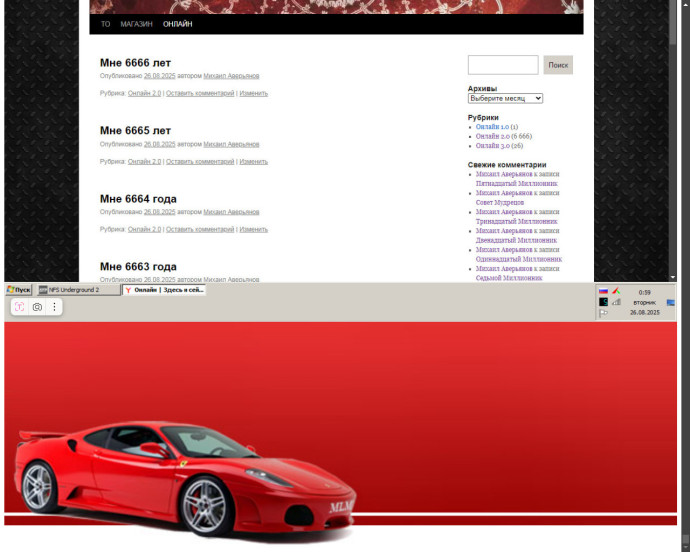
Task: Click the camera screenshot icon in floating toolbar
Action: pyautogui.click(x=37, y=307)
